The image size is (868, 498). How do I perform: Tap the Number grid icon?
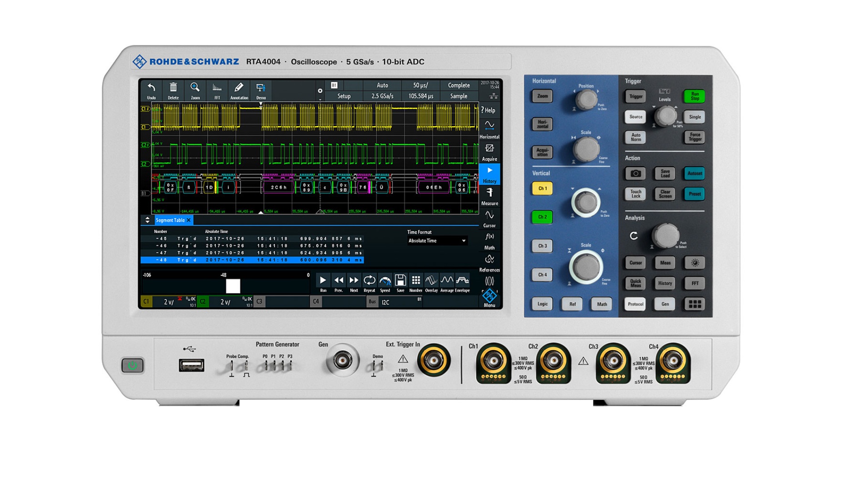point(416,283)
